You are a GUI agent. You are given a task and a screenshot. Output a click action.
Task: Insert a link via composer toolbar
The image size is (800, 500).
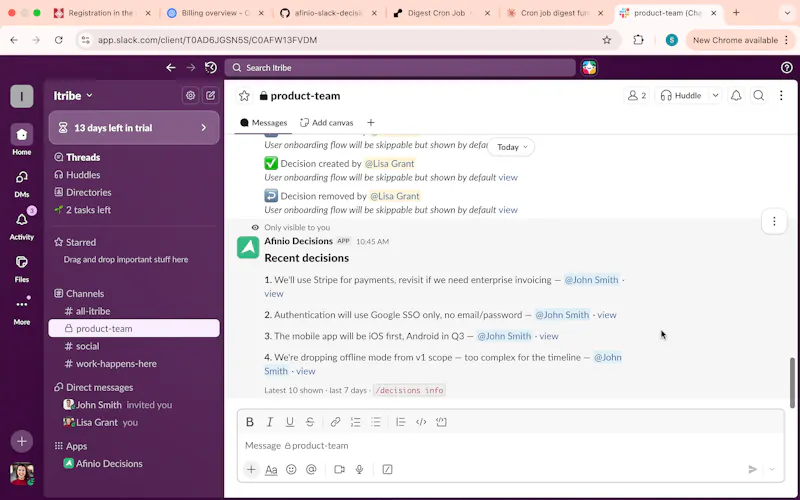(x=335, y=422)
